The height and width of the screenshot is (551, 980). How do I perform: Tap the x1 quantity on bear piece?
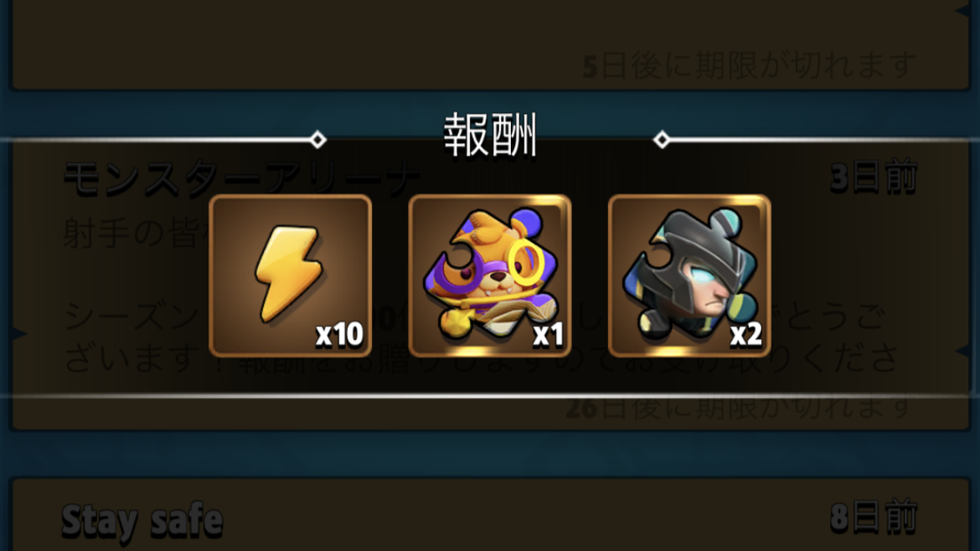click(548, 334)
